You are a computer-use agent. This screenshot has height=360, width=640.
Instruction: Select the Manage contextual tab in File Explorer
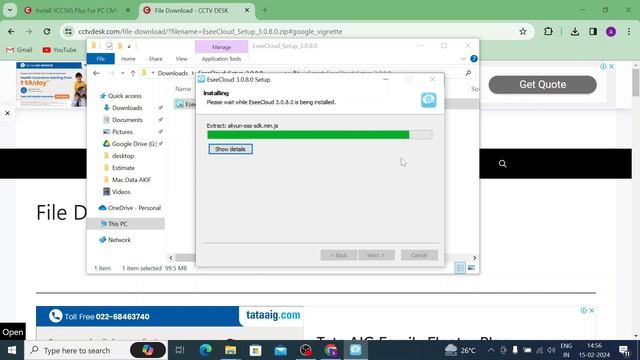pos(221,47)
